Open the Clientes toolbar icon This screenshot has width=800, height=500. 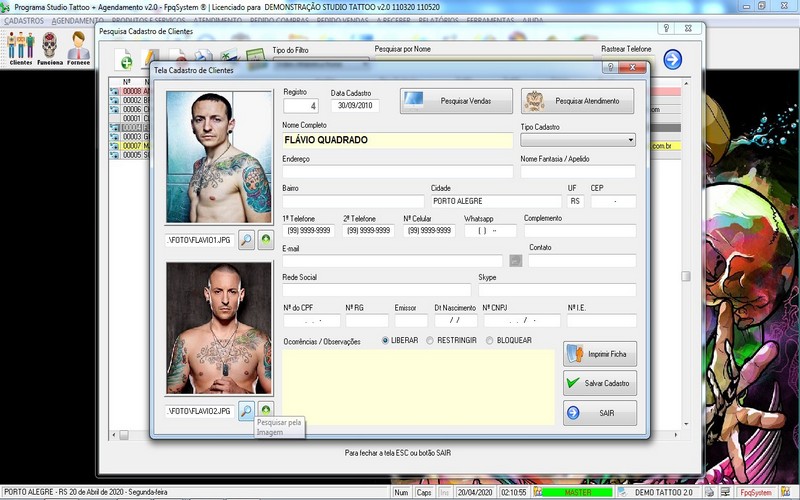click(21, 48)
